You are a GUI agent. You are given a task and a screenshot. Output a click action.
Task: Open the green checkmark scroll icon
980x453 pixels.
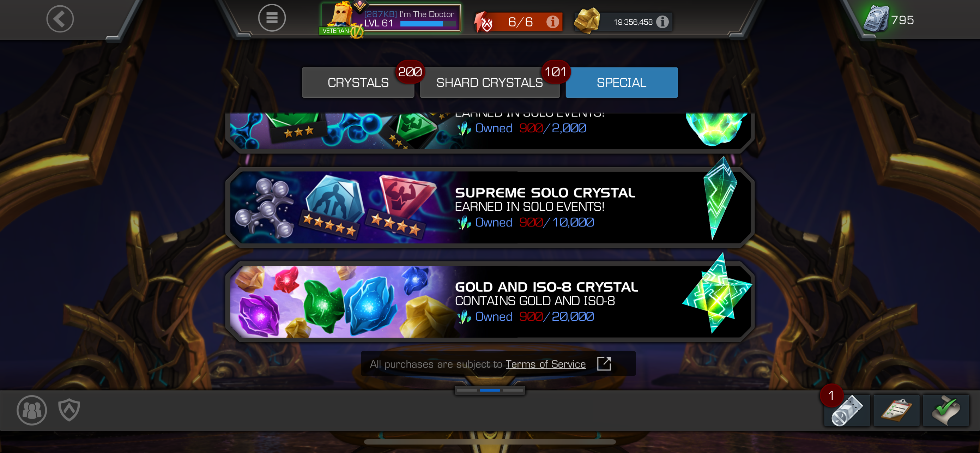[945, 410]
